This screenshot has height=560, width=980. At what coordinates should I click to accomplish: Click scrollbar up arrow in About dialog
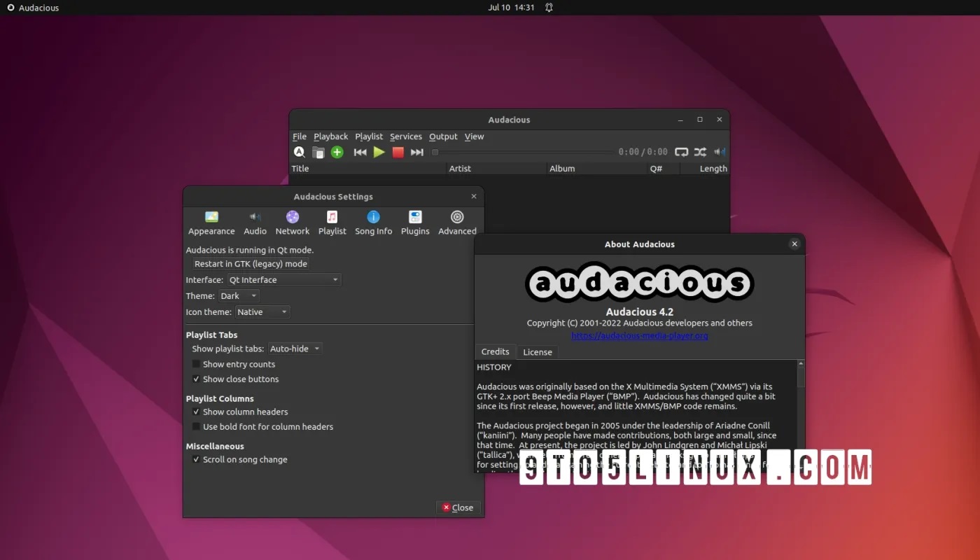coord(801,364)
